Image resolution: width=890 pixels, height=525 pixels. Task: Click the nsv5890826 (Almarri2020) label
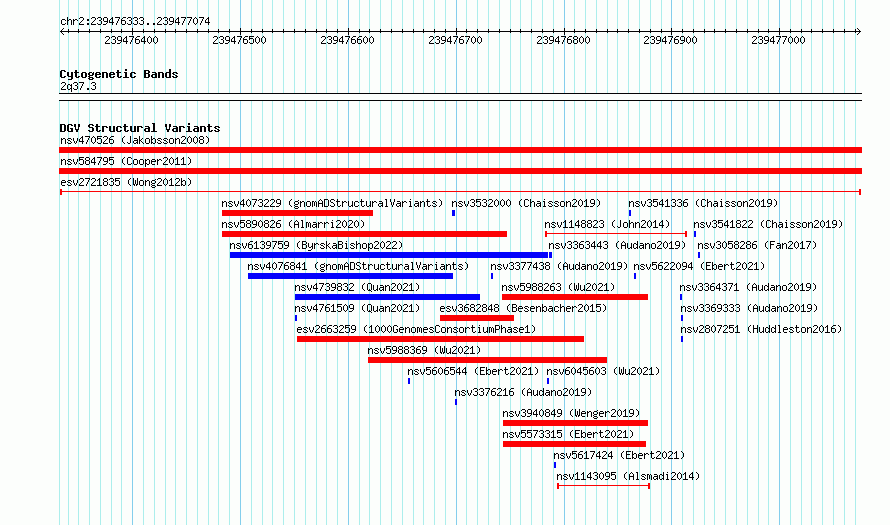coord(293,224)
